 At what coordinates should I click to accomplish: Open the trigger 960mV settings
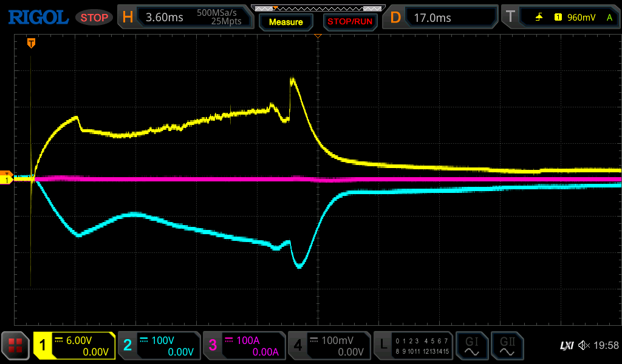[562, 18]
